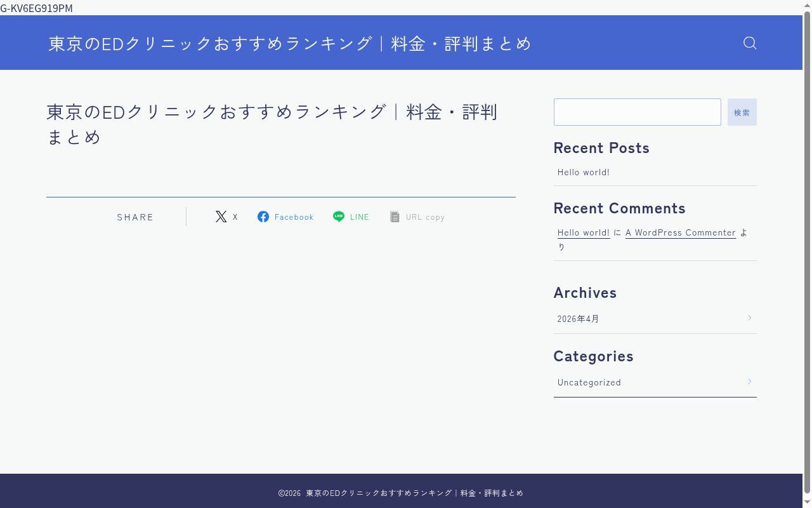Click the scrollbar up arrow

point(807,5)
